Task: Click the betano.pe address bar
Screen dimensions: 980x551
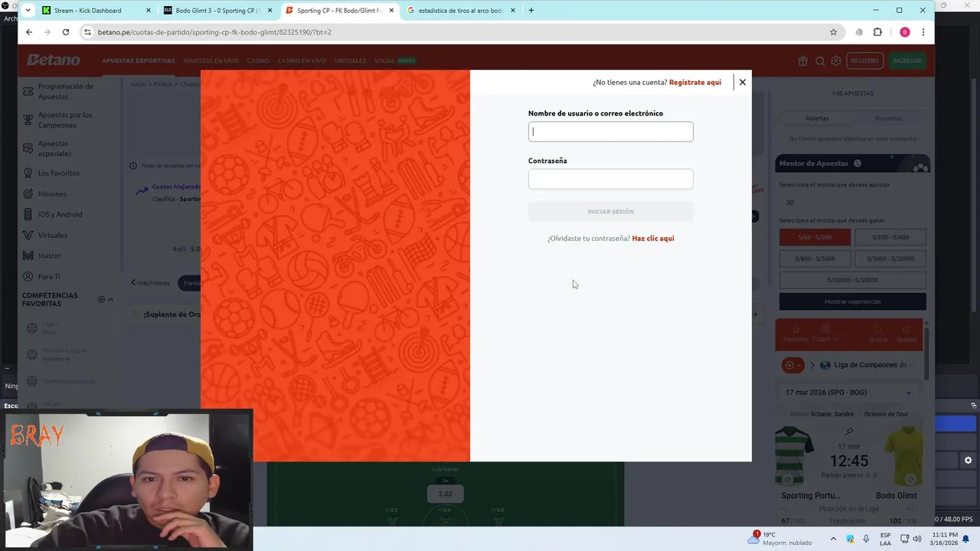Action: (x=459, y=32)
